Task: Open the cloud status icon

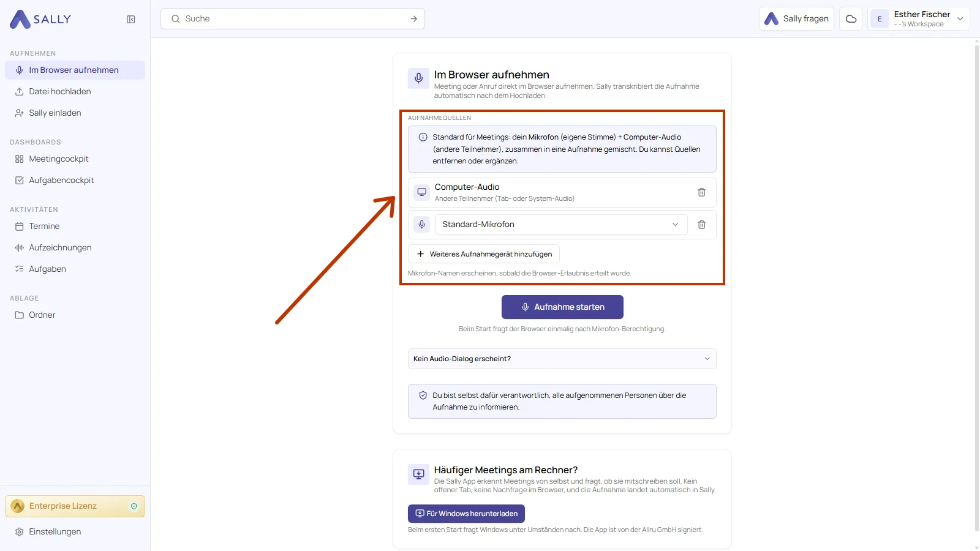Action: pos(851,19)
